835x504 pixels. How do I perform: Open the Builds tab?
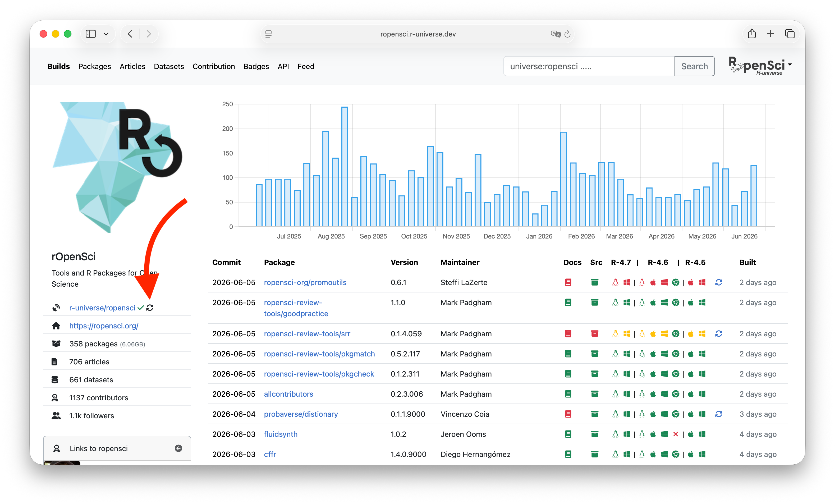59,66
